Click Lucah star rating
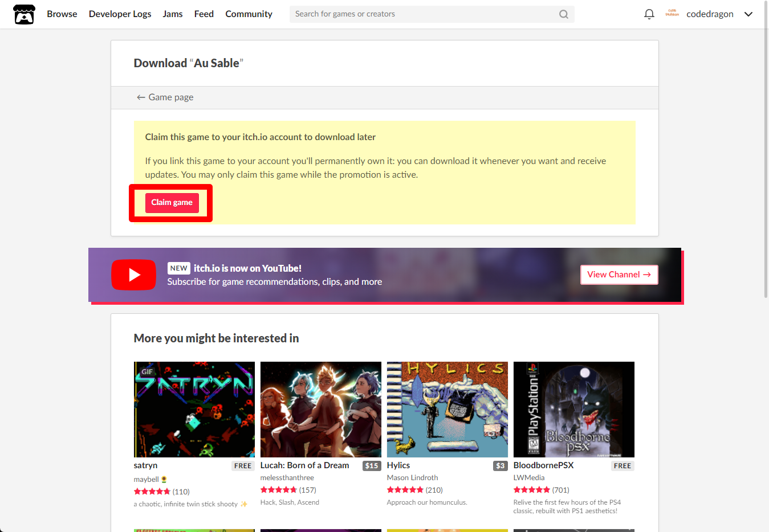The width and height of the screenshot is (769, 532). pos(278,490)
